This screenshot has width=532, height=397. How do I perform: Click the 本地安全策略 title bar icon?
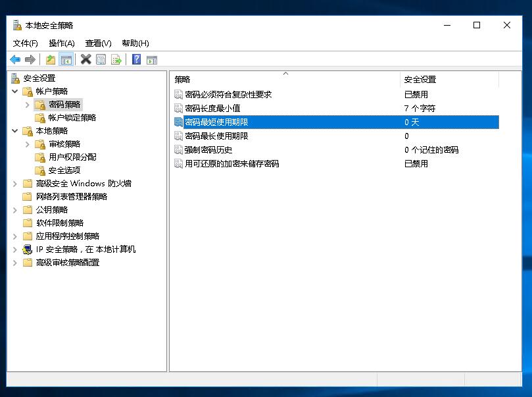[x=17, y=25]
